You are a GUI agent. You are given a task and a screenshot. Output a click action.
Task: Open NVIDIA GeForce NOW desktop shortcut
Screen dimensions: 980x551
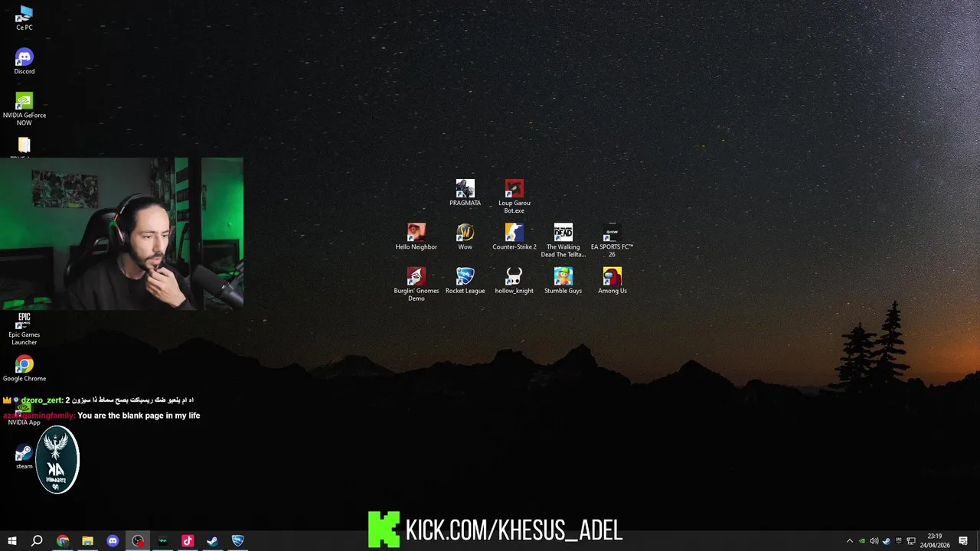tap(24, 109)
